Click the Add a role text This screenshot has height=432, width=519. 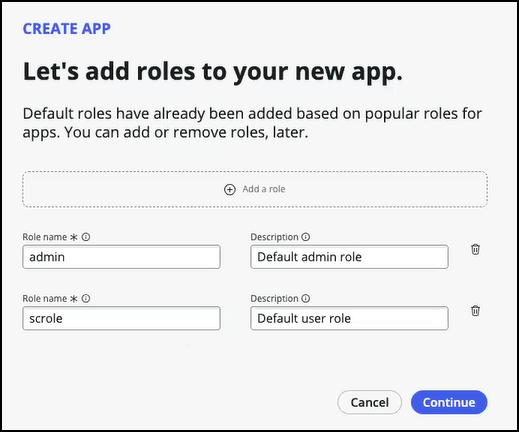(264, 189)
